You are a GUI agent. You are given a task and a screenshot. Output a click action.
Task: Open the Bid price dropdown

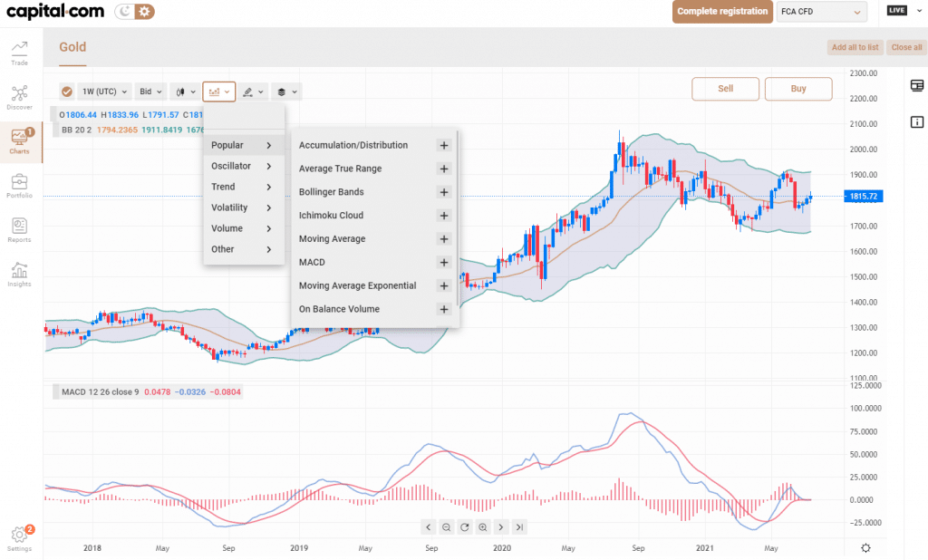149,92
